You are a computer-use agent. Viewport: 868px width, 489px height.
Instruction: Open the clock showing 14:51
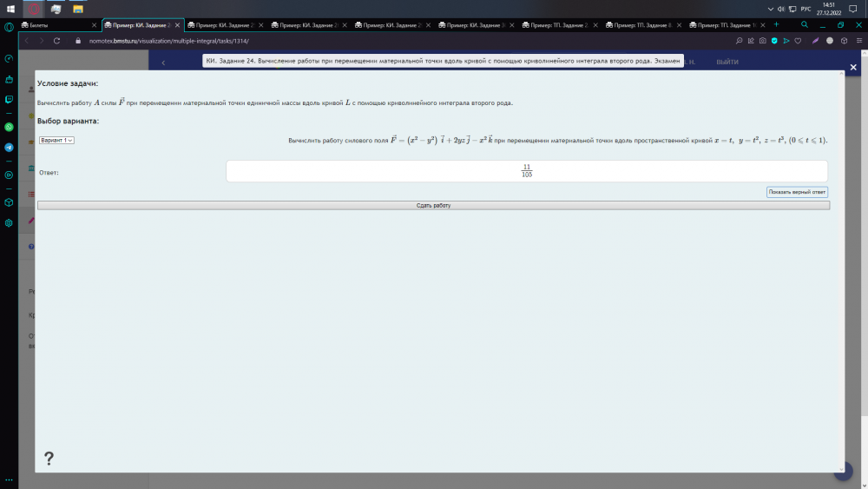(829, 9)
